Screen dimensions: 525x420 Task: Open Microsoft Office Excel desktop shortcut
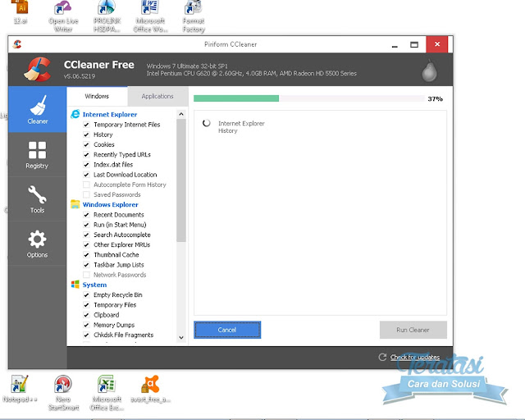[x=107, y=393]
